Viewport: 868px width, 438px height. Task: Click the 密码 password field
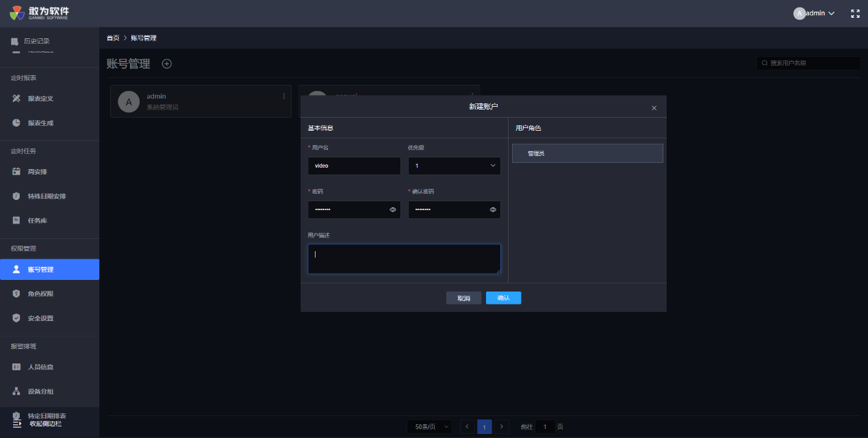click(x=355, y=209)
